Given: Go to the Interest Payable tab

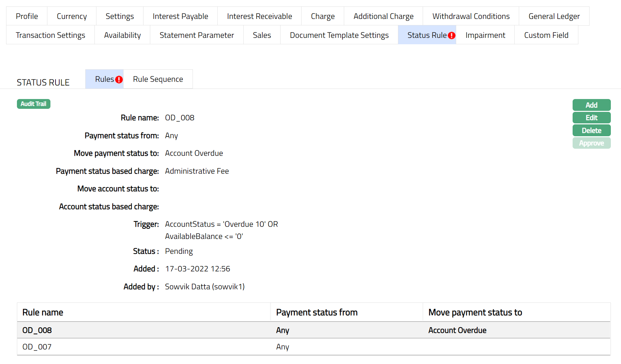Looking at the screenshot, I should click(x=180, y=16).
